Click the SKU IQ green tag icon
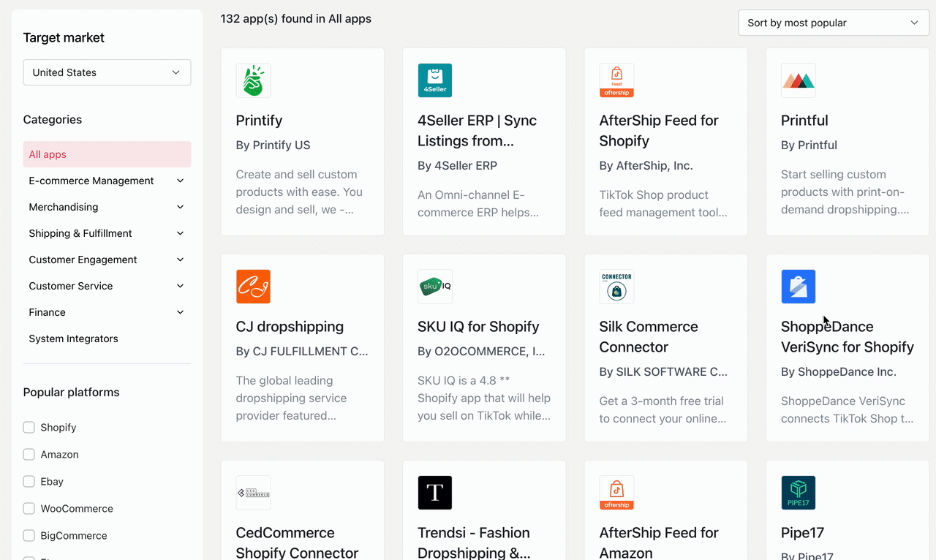The width and height of the screenshot is (936, 560). tap(434, 287)
